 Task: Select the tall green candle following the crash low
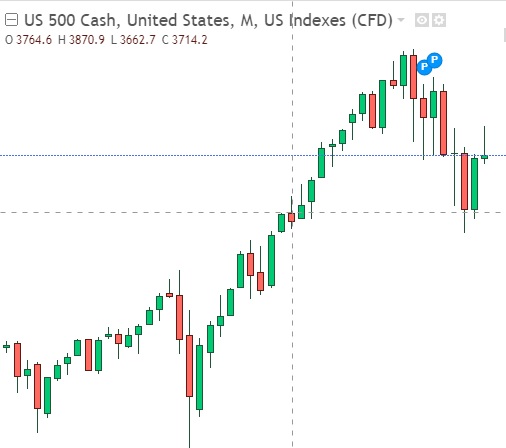click(199, 377)
